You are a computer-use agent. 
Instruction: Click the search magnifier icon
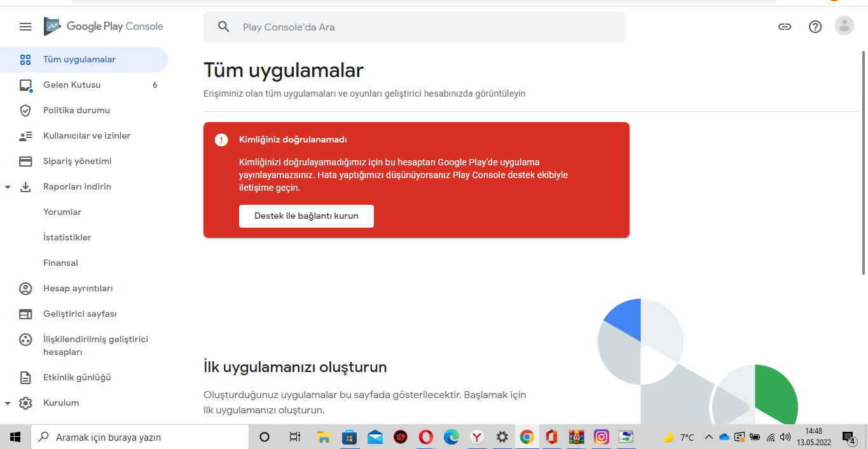pyautogui.click(x=223, y=27)
